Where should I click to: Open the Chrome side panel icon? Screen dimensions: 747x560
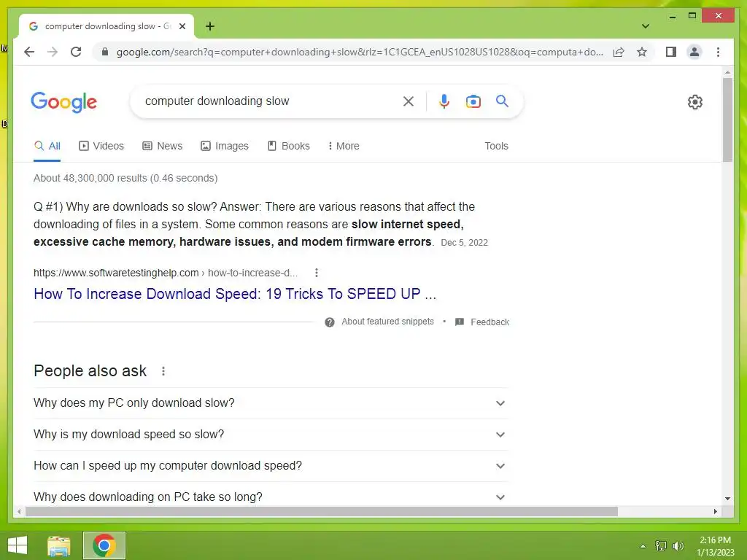671,52
